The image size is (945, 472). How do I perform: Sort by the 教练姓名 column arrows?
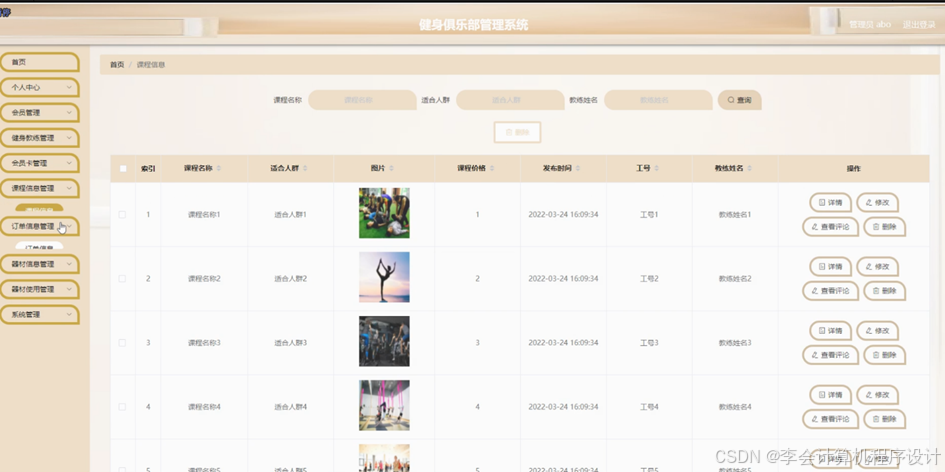(x=750, y=169)
